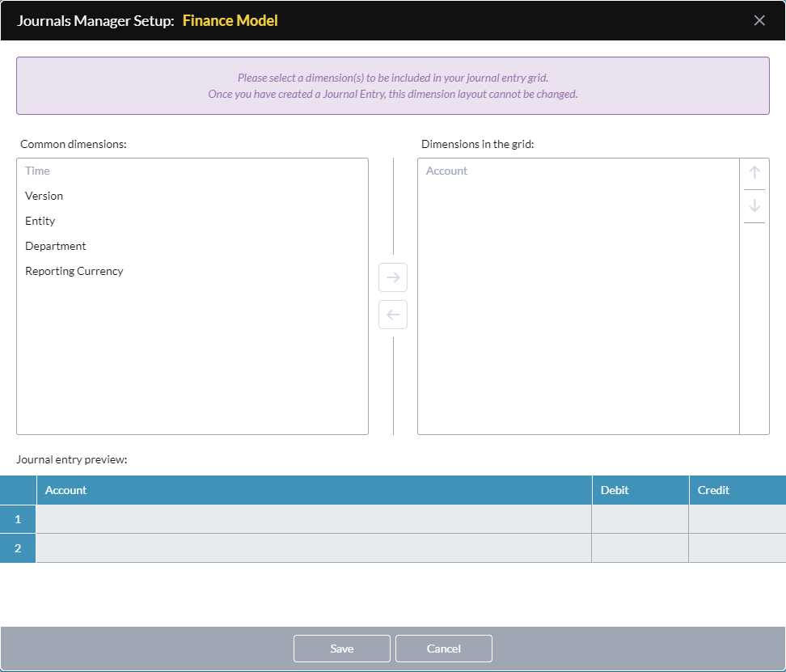
Task: Click the Credit preview column header
Action: pos(737,490)
